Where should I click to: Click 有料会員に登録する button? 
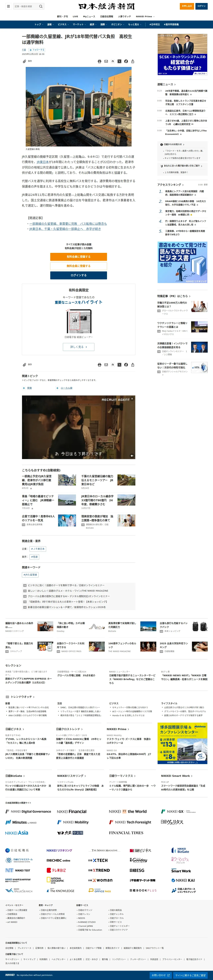(78, 257)
